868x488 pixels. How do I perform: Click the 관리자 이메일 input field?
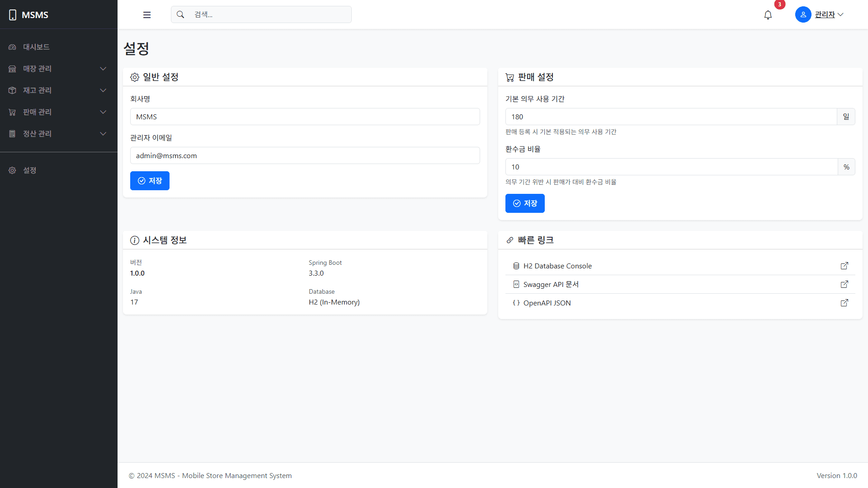(x=305, y=155)
